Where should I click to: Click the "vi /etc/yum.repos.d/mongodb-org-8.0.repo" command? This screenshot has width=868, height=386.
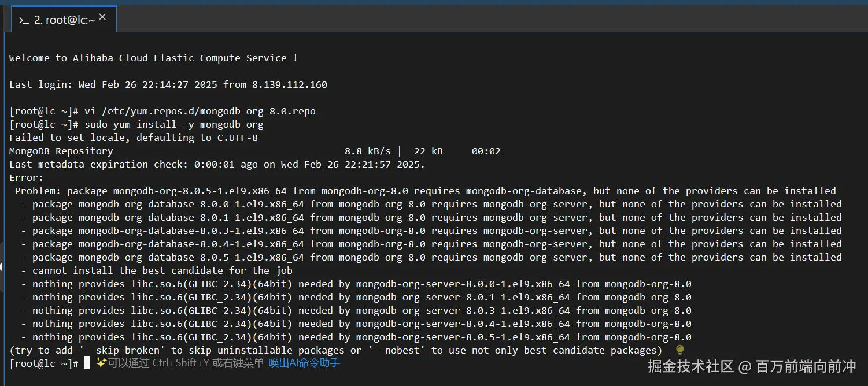tap(200, 111)
